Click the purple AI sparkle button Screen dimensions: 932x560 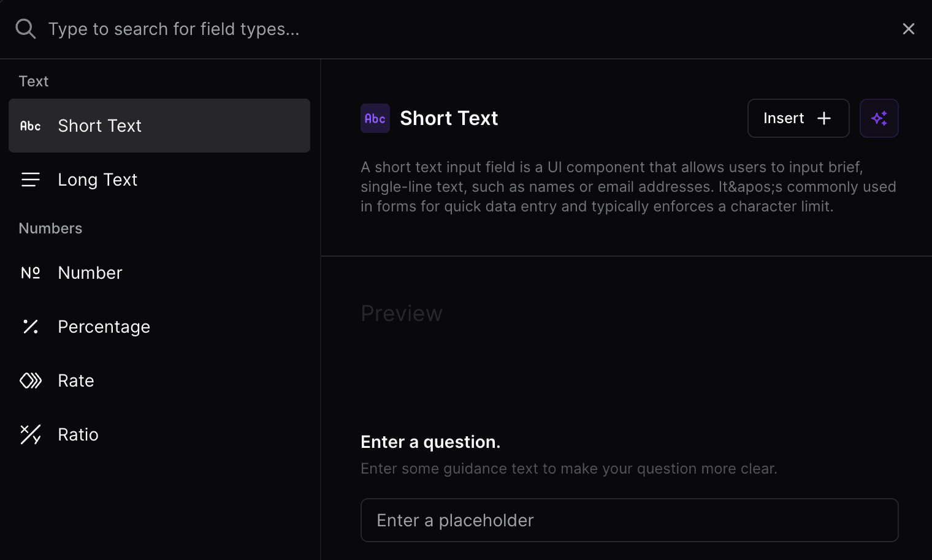[x=879, y=118]
